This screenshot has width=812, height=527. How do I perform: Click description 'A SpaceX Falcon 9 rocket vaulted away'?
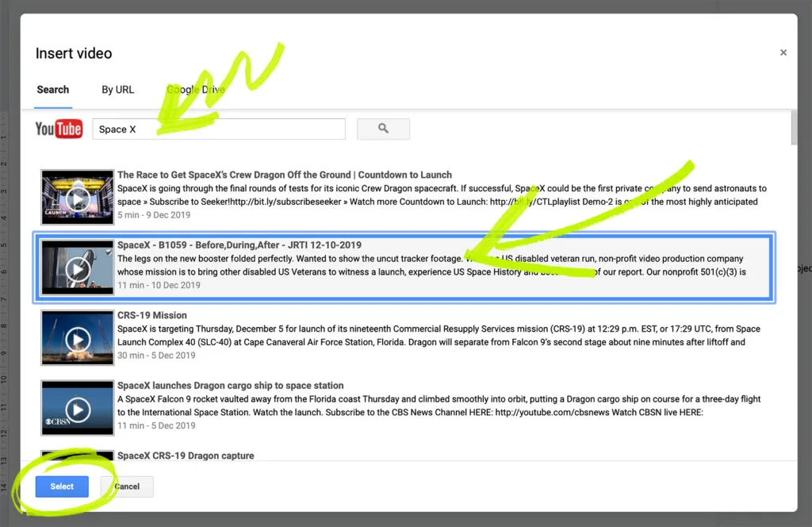click(x=439, y=406)
